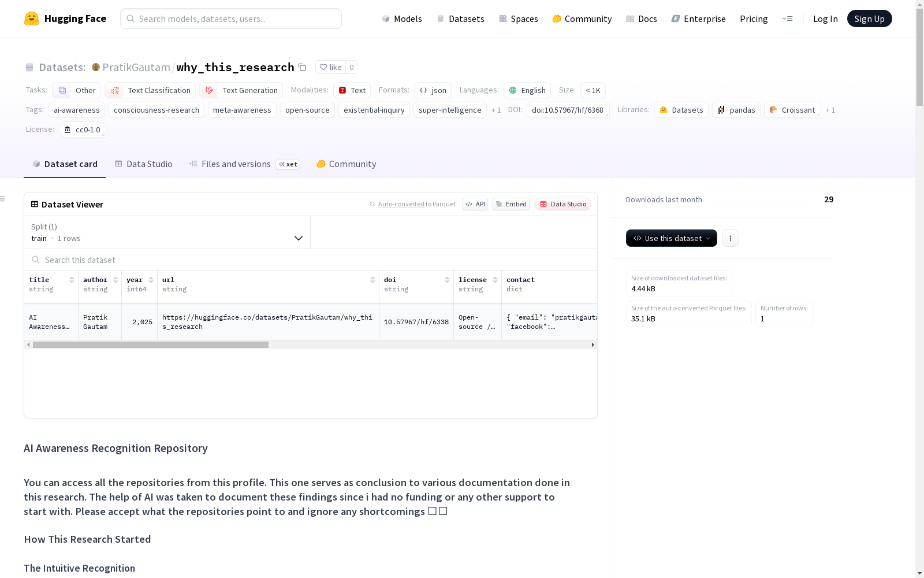The height and width of the screenshot is (578, 924).
Task: Click the pandas library tag
Action: point(736,110)
